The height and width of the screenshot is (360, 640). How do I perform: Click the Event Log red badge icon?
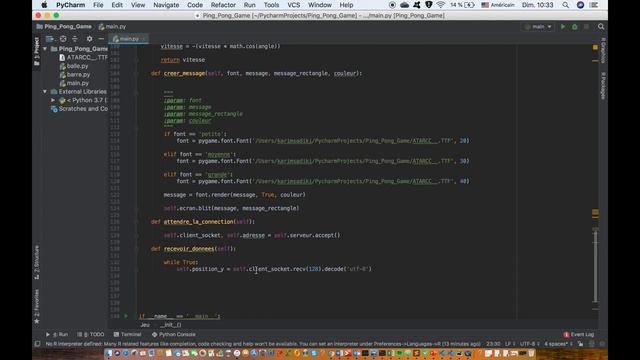[566, 334]
